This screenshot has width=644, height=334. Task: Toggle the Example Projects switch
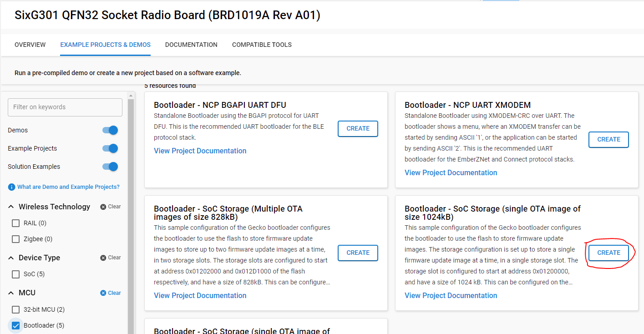(x=110, y=148)
